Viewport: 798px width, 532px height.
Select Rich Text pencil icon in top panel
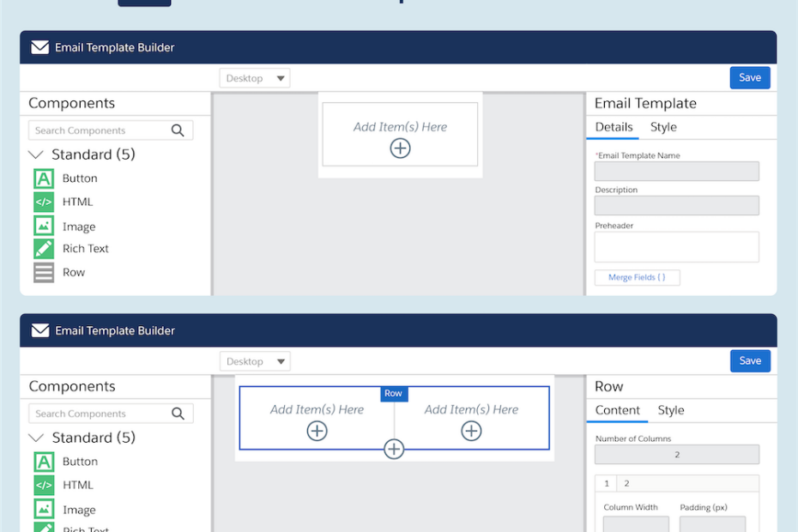pyautogui.click(x=44, y=249)
